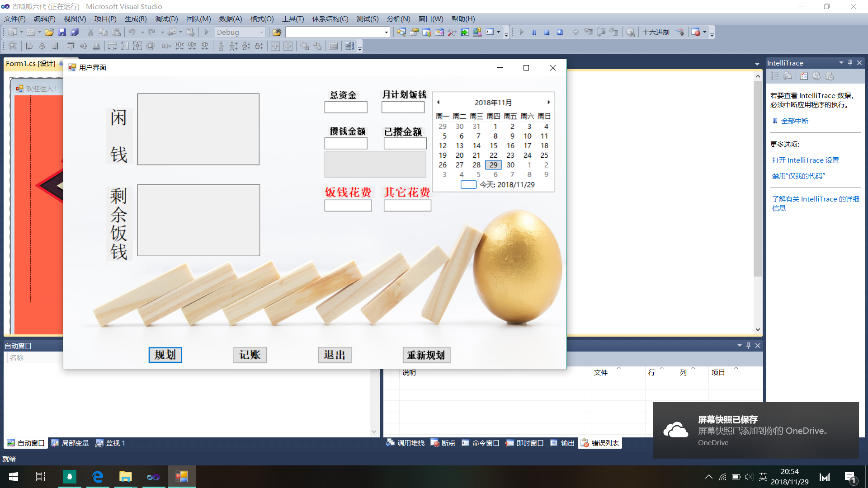This screenshot has width=868, height=488.
Task: Toggle auto-hide pin on IntelliTrace panel
Action: [850, 63]
